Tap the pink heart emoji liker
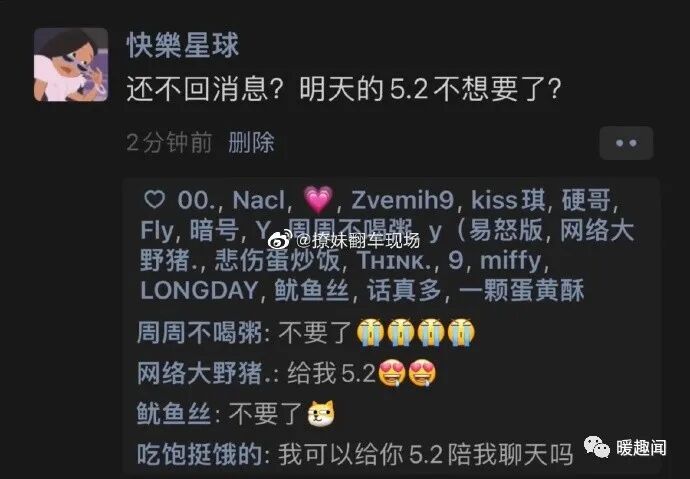 [x=319, y=200]
